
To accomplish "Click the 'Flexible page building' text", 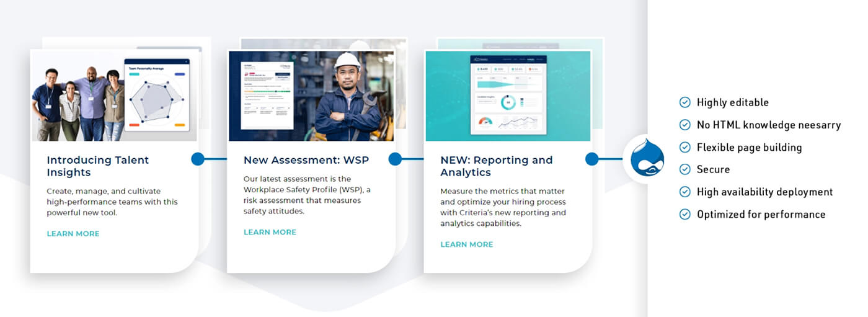I will click(x=749, y=147).
